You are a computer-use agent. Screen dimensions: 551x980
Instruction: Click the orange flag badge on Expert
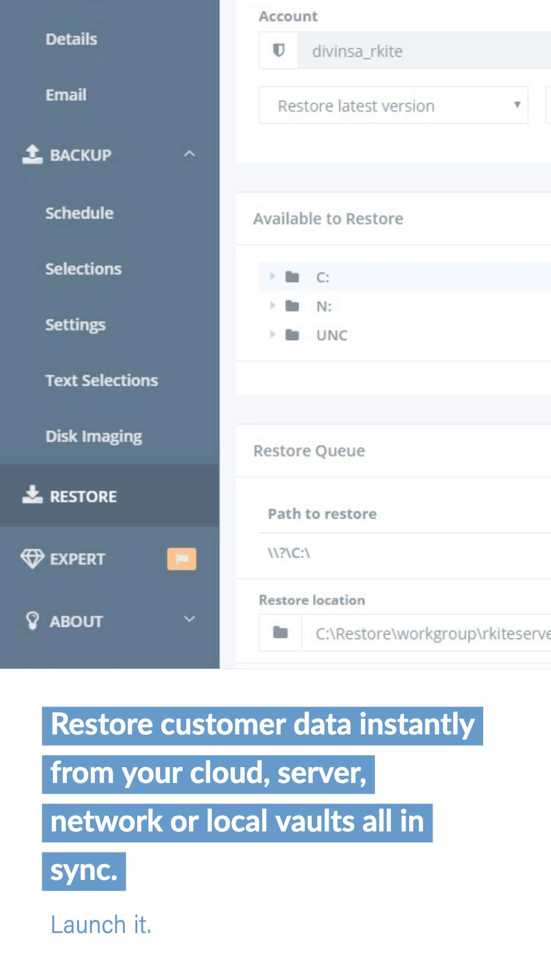(181, 559)
